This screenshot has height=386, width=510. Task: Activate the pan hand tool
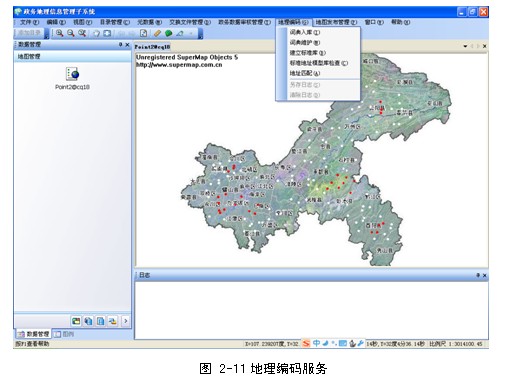pos(96,33)
